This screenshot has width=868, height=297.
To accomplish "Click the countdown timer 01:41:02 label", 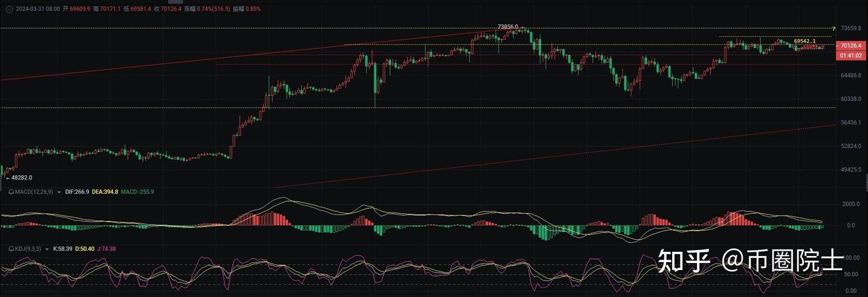I will click(x=851, y=55).
